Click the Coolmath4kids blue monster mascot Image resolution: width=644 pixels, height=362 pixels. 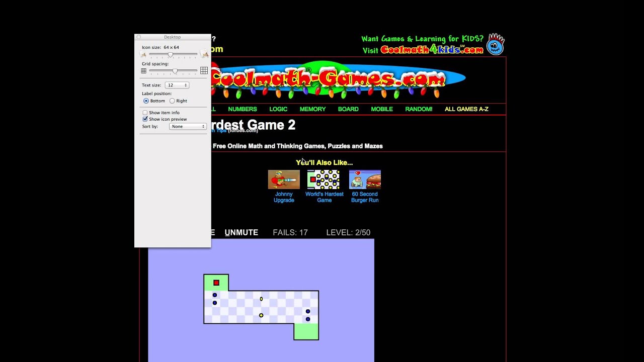[x=496, y=44]
